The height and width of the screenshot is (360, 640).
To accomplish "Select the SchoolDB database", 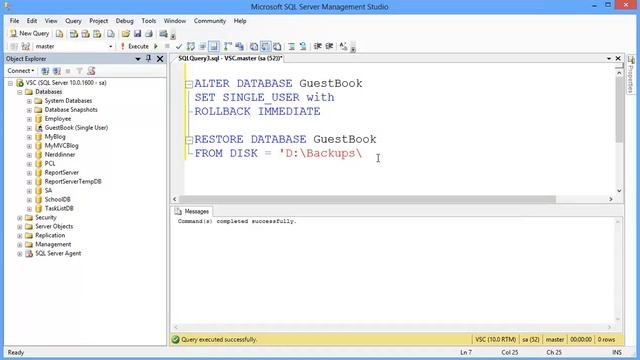I will 58,200.
